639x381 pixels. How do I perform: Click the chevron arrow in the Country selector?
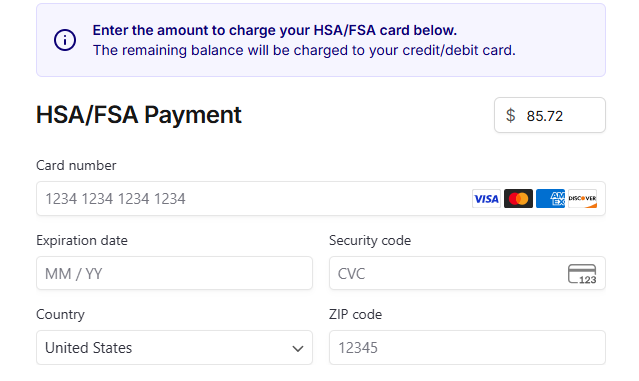298,349
